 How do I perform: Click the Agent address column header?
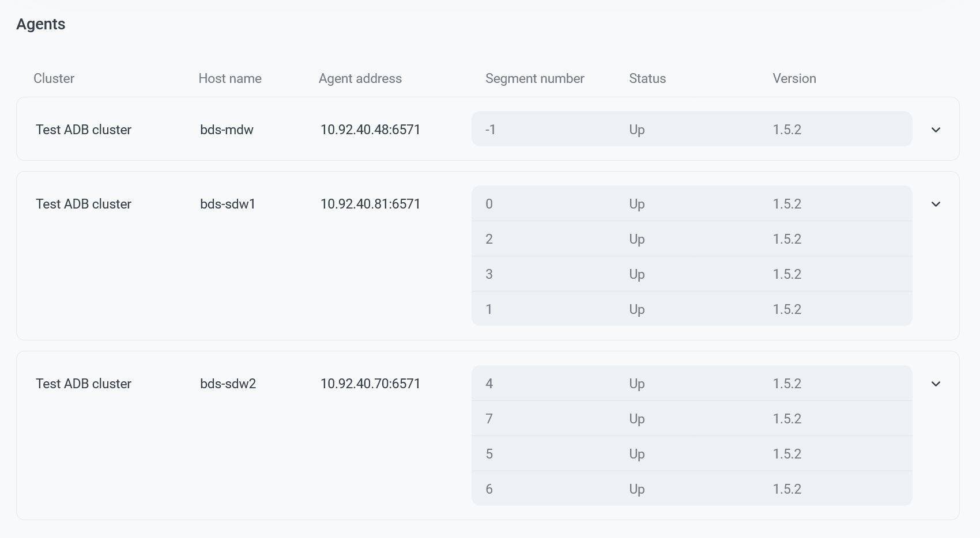point(360,78)
